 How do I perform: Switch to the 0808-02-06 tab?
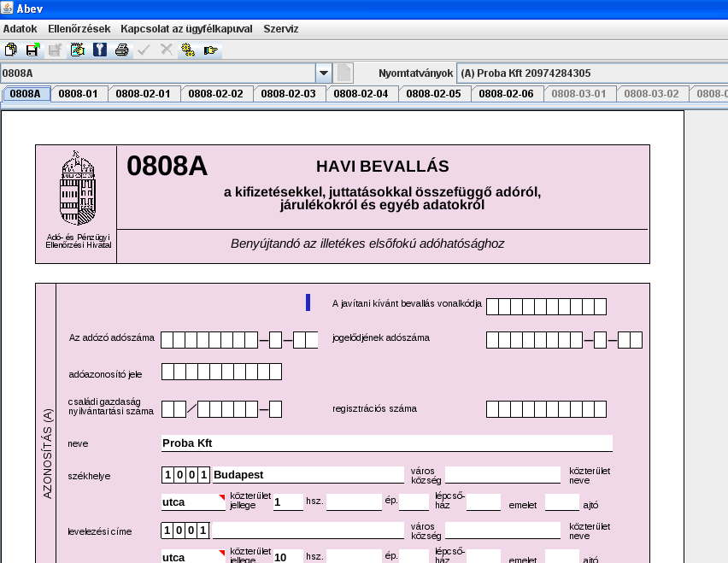tap(507, 94)
